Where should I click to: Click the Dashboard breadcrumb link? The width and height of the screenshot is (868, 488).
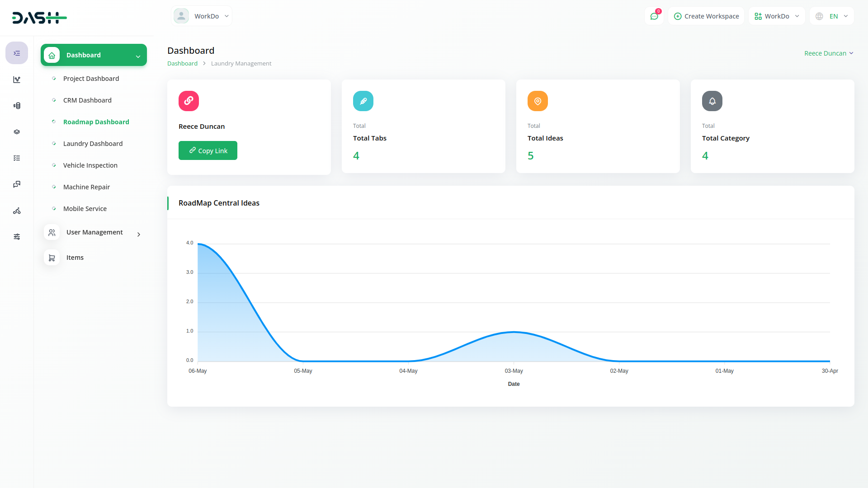click(182, 64)
